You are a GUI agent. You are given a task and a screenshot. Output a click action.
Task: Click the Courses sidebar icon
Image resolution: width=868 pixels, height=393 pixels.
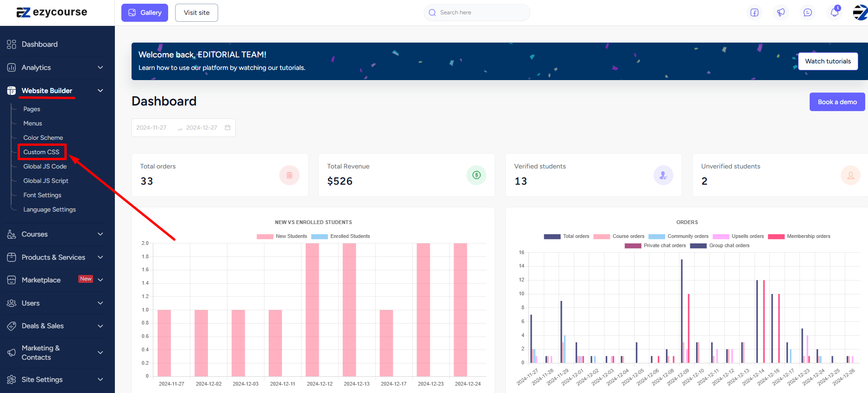click(12, 234)
